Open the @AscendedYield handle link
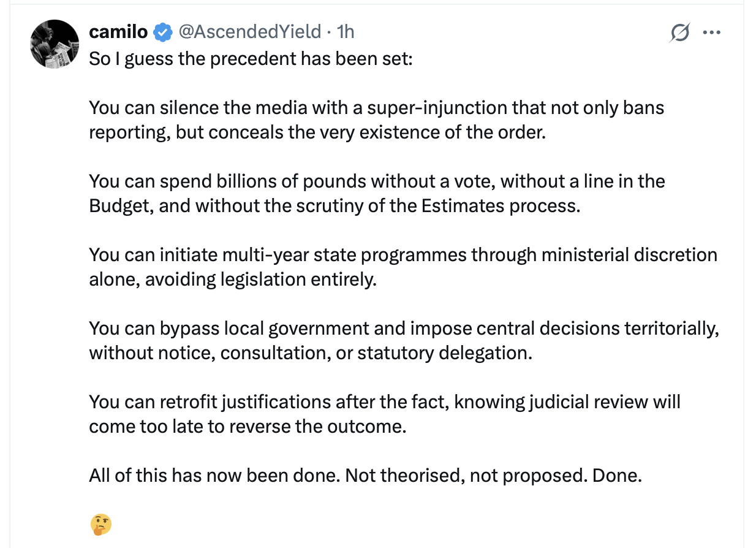The image size is (756, 548). pyautogui.click(x=249, y=31)
